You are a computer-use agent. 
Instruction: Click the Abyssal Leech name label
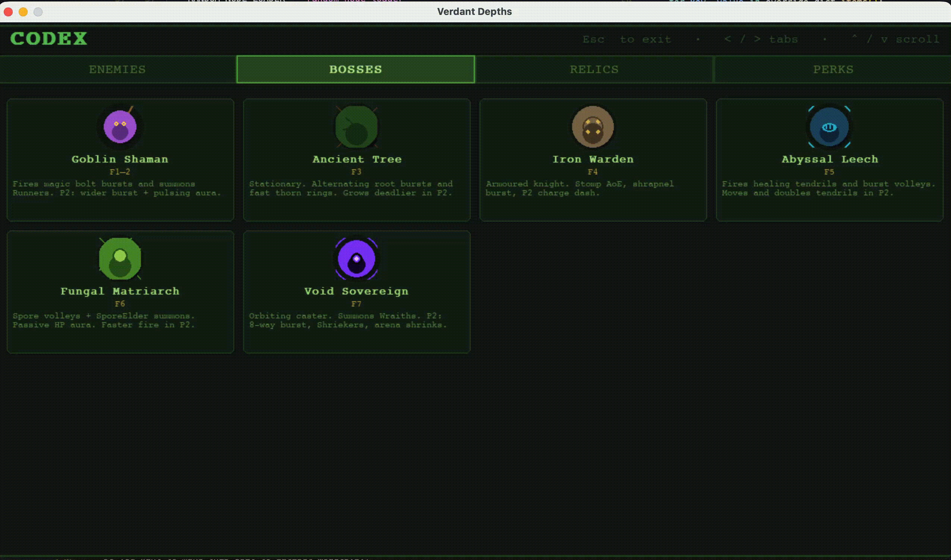829,159
